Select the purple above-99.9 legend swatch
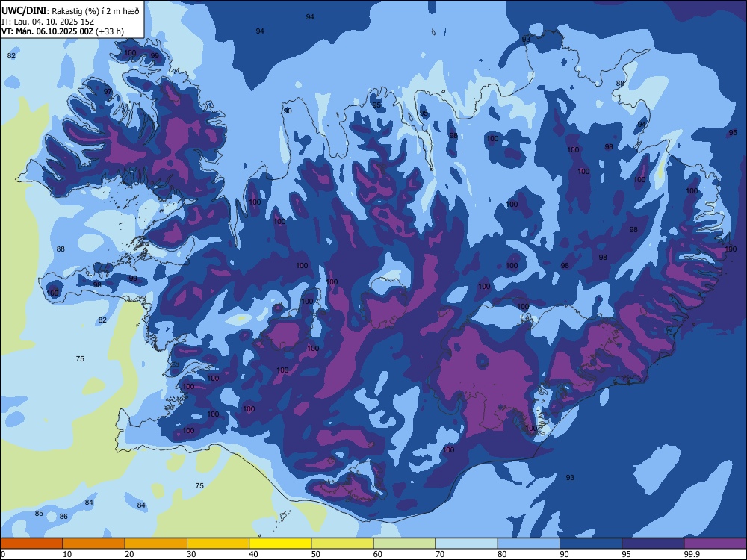 (715, 544)
